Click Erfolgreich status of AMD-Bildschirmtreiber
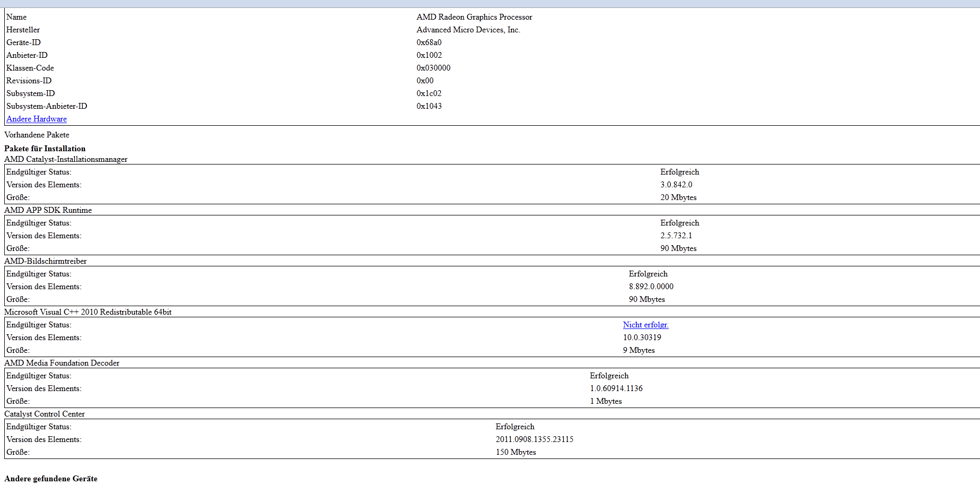The width and height of the screenshot is (980, 485). pos(648,274)
